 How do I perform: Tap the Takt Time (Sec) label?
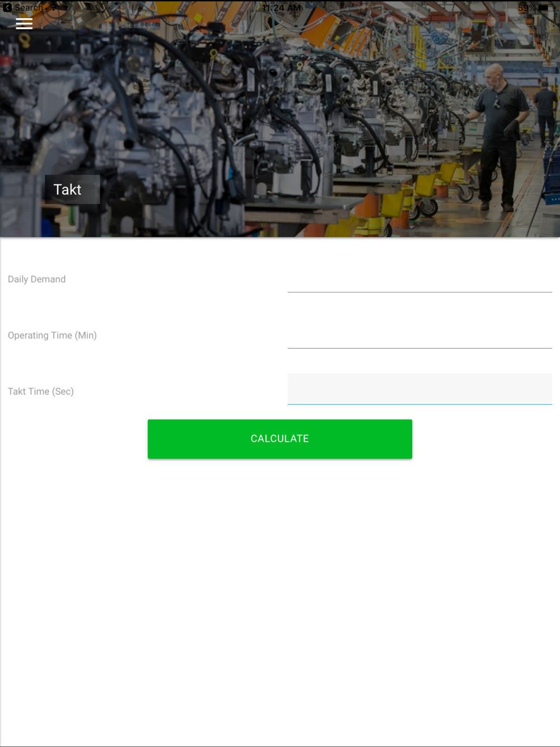click(41, 391)
